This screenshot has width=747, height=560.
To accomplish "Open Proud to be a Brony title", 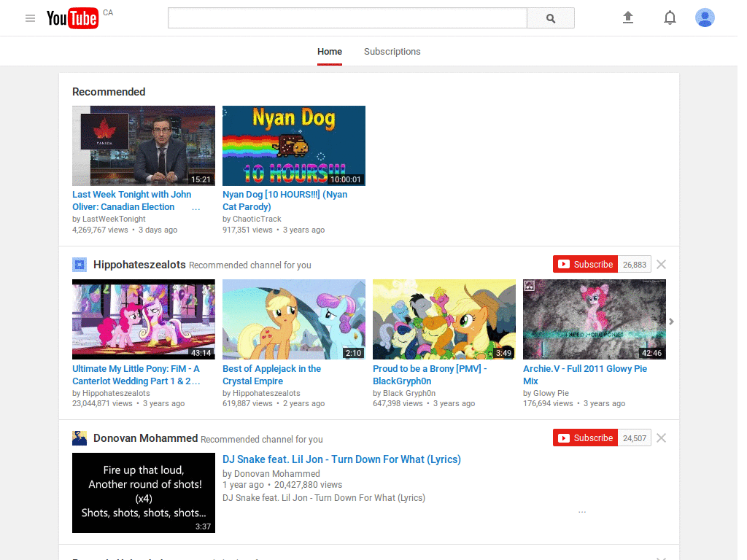I will point(430,375).
